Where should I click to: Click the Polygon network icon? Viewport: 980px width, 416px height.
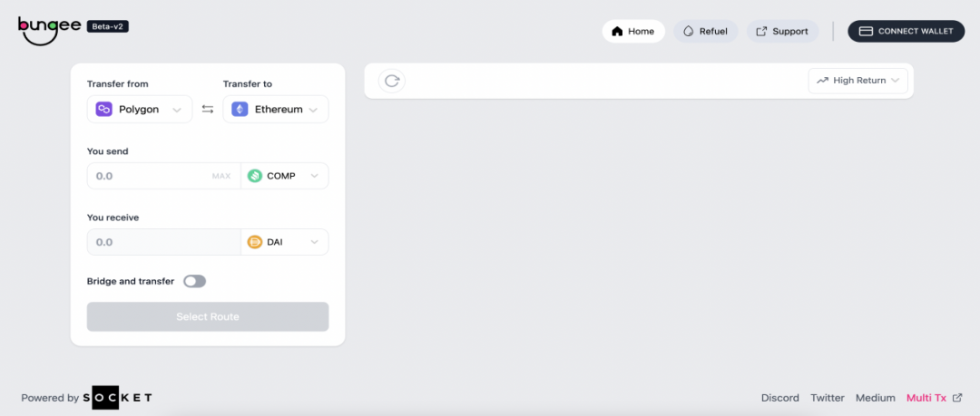click(104, 110)
